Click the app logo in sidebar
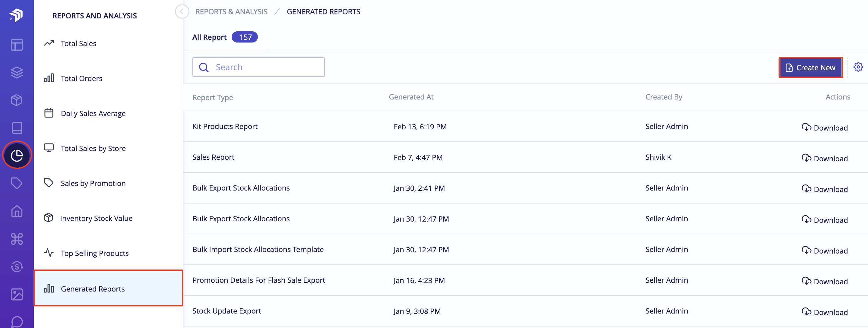This screenshot has width=868, height=328. (x=16, y=15)
